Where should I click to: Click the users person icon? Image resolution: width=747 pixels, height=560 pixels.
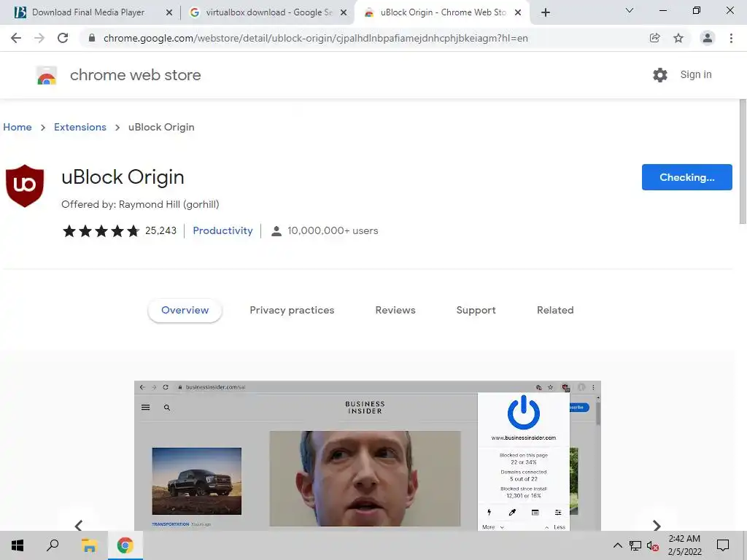click(276, 231)
